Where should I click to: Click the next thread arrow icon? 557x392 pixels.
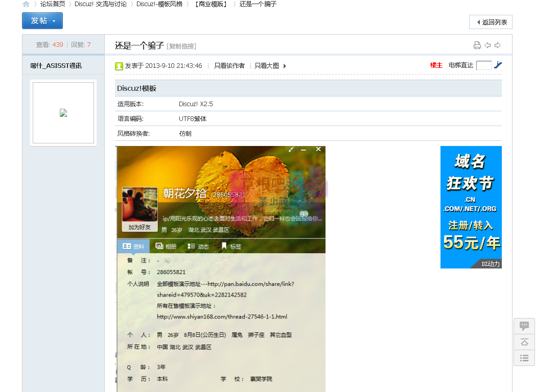(498, 45)
